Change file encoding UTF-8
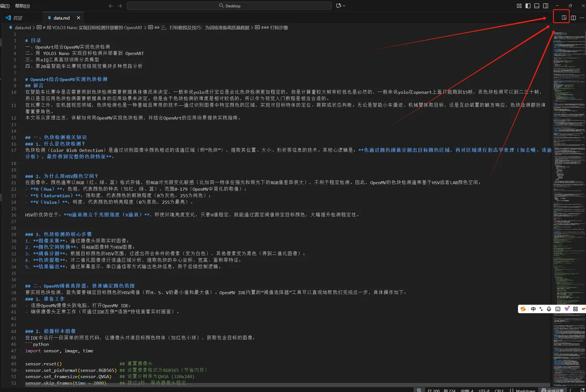The width and height of the screenshot is (586, 392). point(484,390)
